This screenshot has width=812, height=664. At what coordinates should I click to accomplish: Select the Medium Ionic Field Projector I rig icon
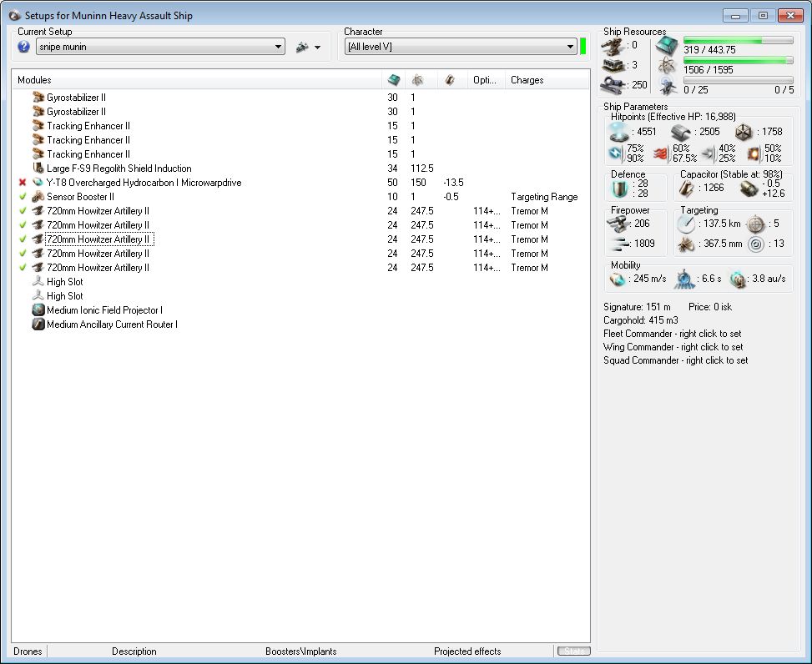(x=38, y=310)
